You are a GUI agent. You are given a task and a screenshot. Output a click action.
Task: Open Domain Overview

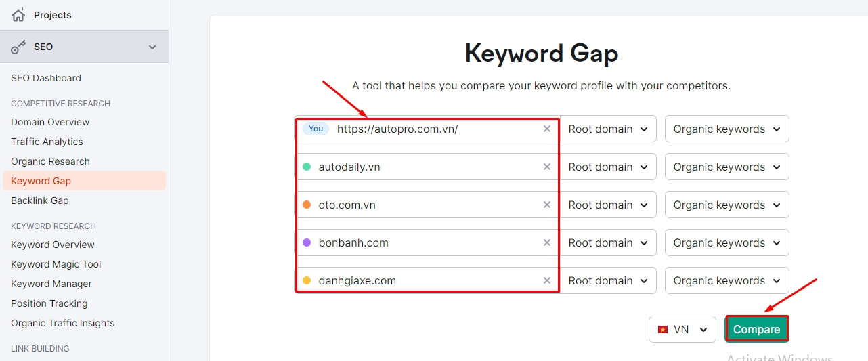pos(50,122)
